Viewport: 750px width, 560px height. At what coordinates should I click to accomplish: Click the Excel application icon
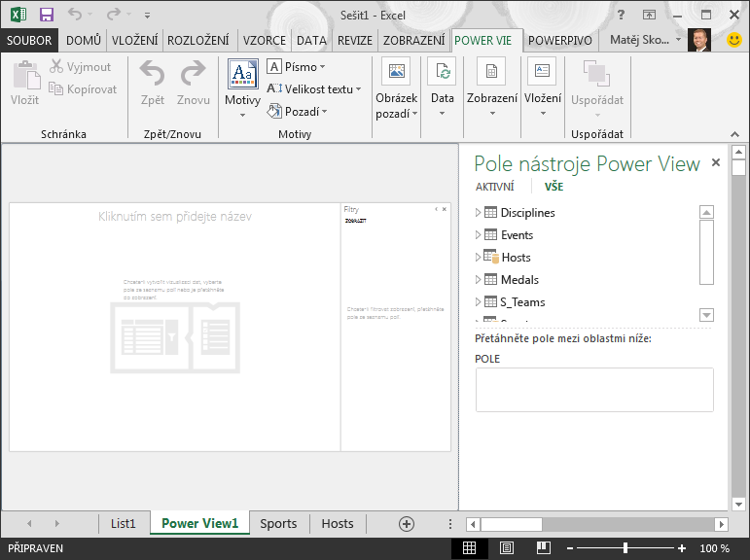[18, 15]
